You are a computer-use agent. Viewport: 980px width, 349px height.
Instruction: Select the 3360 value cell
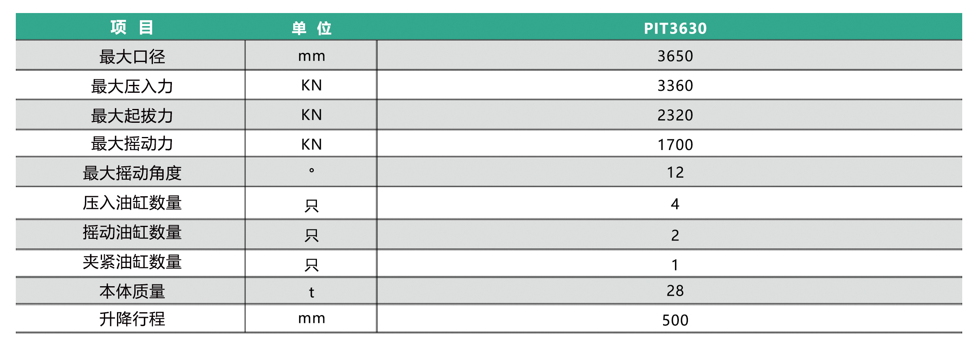(675, 86)
